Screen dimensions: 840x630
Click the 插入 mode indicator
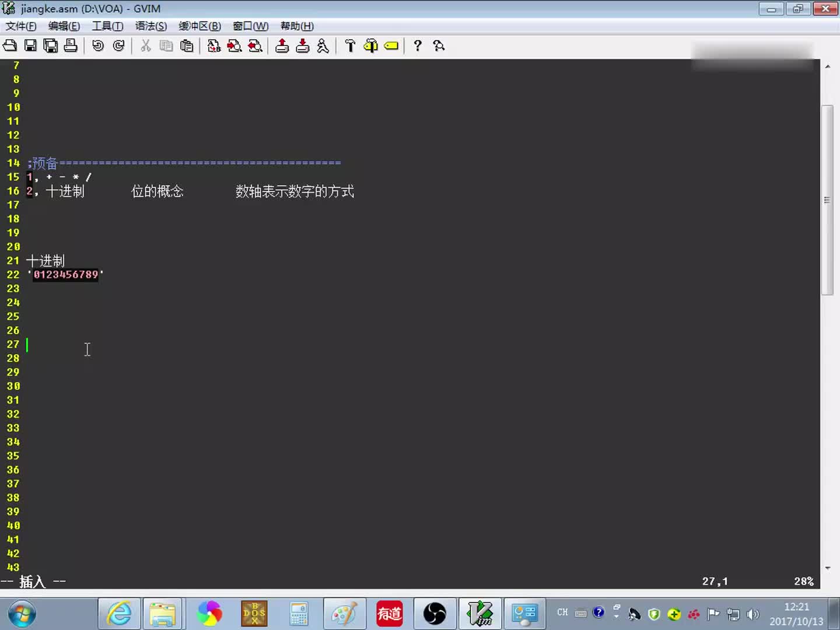tap(32, 582)
